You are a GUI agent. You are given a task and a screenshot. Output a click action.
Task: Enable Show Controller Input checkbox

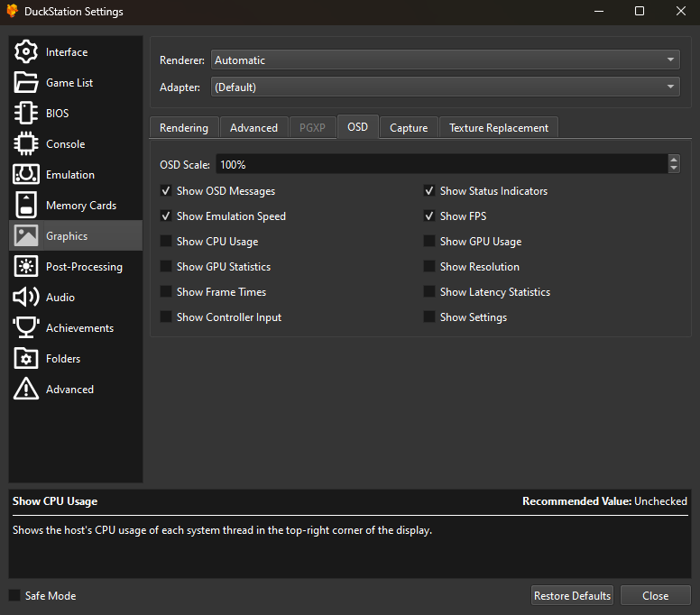click(166, 317)
